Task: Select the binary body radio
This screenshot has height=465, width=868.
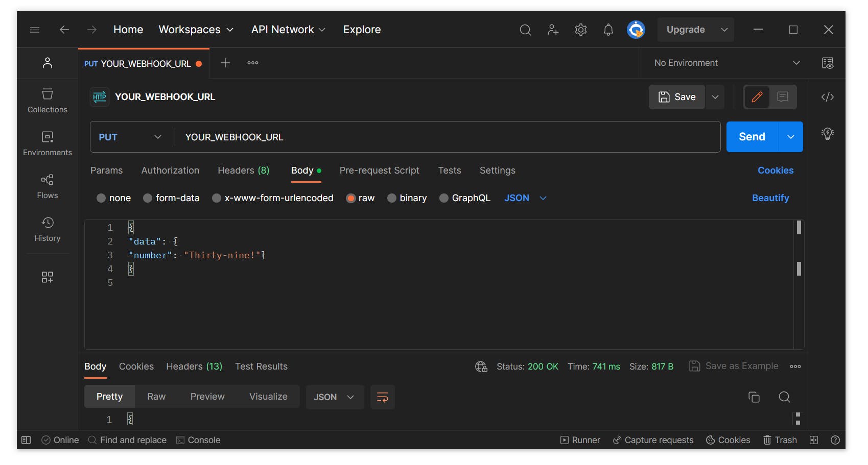Action: click(392, 198)
